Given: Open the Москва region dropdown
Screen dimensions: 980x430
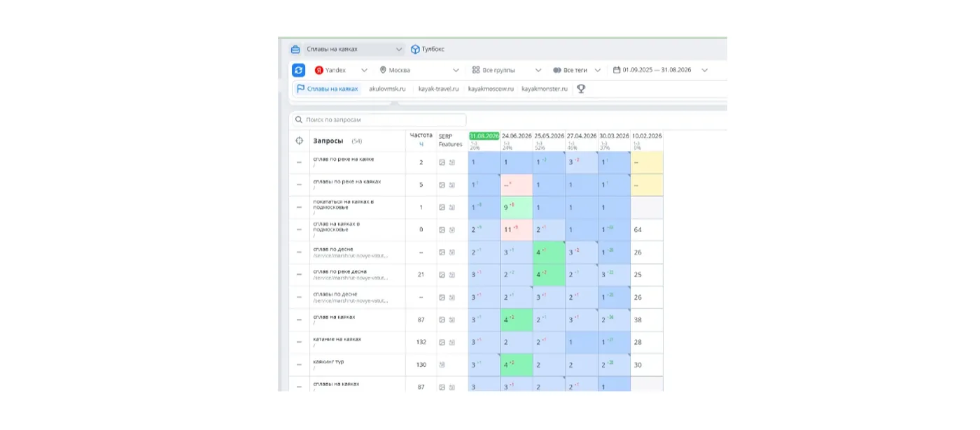Looking at the screenshot, I should [419, 70].
